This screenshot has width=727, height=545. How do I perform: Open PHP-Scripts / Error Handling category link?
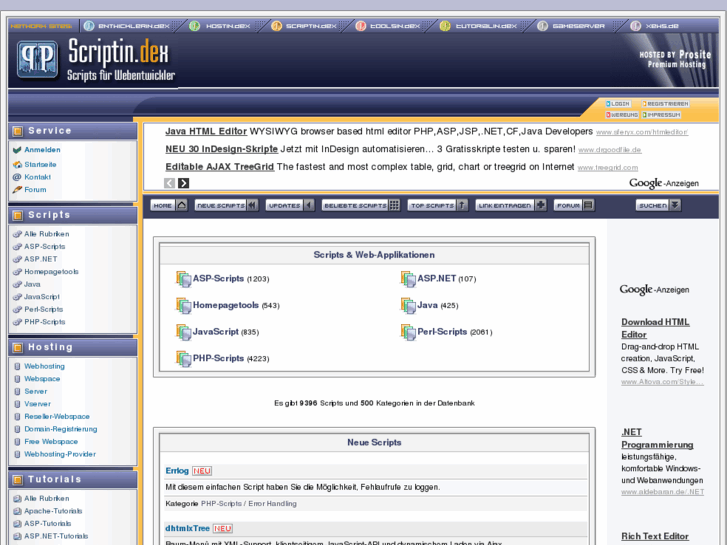pyautogui.click(x=249, y=504)
